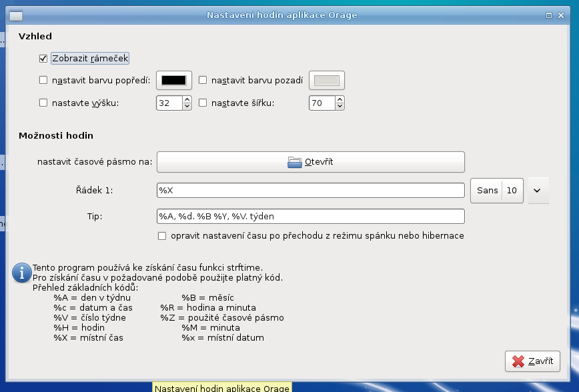This screenshot has width=579, height=392.
Task: Focus the Řádek 1 text field
Action: point(310,191)
